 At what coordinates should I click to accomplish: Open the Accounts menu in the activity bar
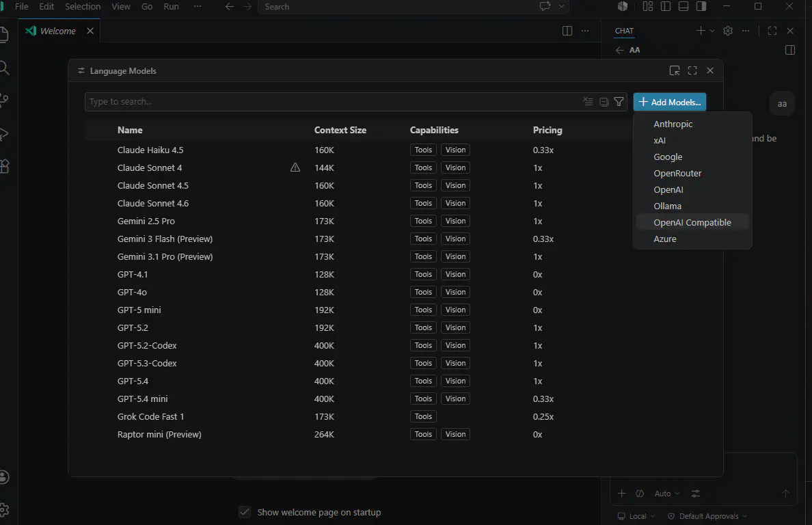click(x=4, y=477)
